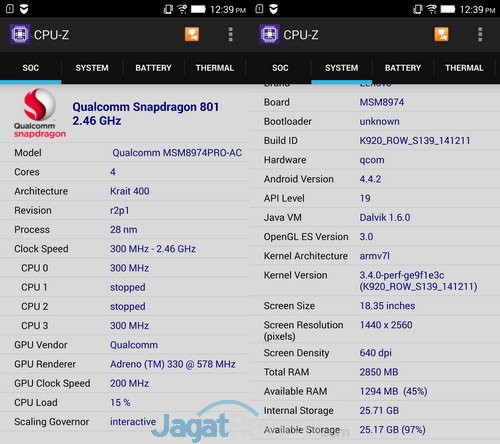Open the orange validation icon in right screenshot
This screenshot has width=500, height=444.
(x=441, y=34)
